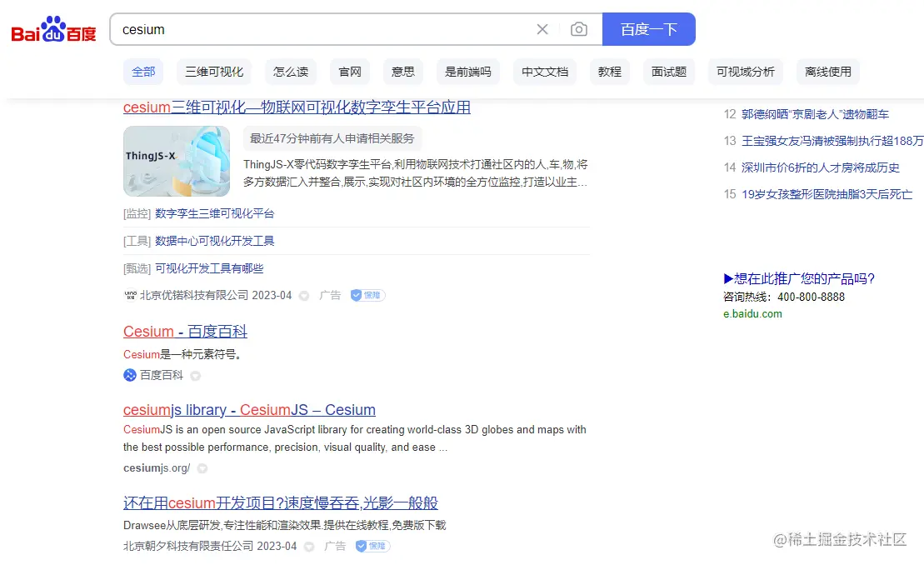
Task: Click the 保障 badge on the bottom ad result
Action: pyautogui.click(x=372, y=546)
